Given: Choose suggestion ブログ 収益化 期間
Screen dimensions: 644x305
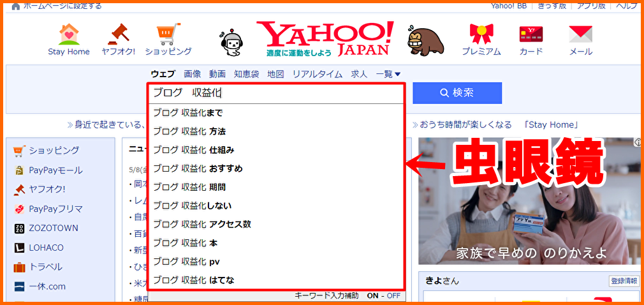Looking at the screenshot, I should pos(276,188).
